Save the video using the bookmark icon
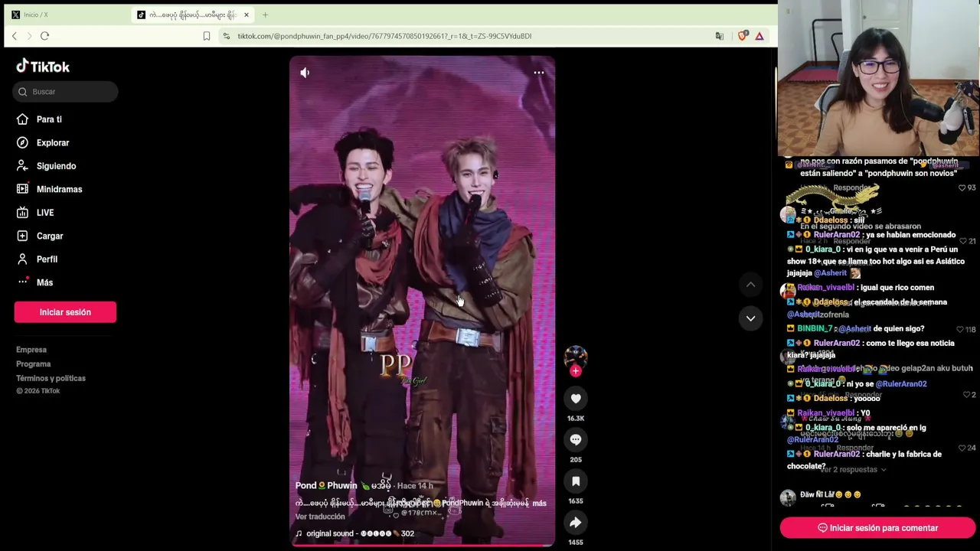This screenshot has width=980, height=551. coord(576,481)
